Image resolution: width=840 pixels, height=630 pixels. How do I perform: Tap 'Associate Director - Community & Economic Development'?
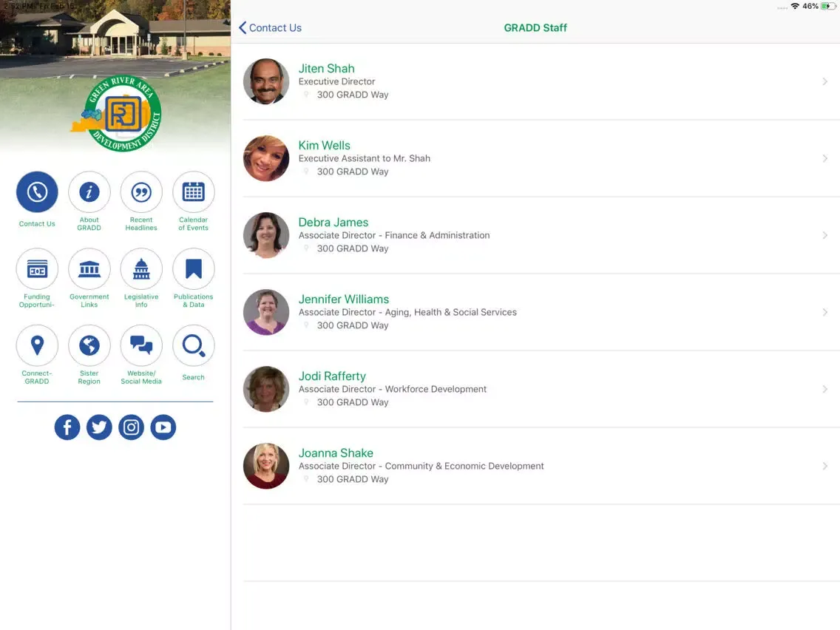[x=421, y=466]
